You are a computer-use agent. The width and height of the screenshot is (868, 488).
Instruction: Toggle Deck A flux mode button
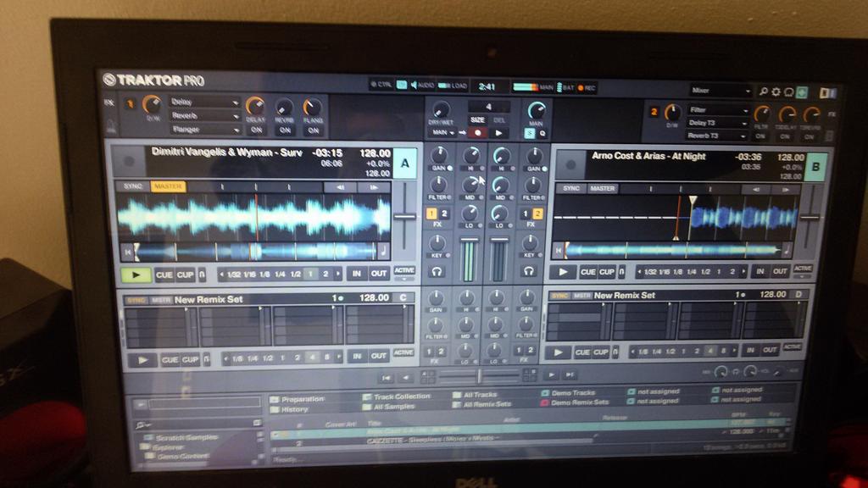[x=202, y=274]
